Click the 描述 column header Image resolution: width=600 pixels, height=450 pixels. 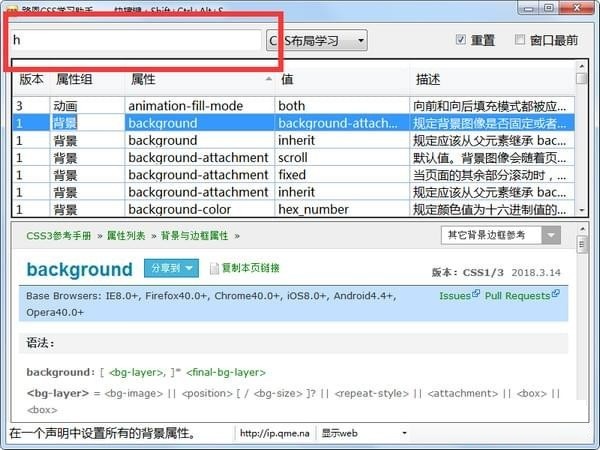(x=428, y=79)
